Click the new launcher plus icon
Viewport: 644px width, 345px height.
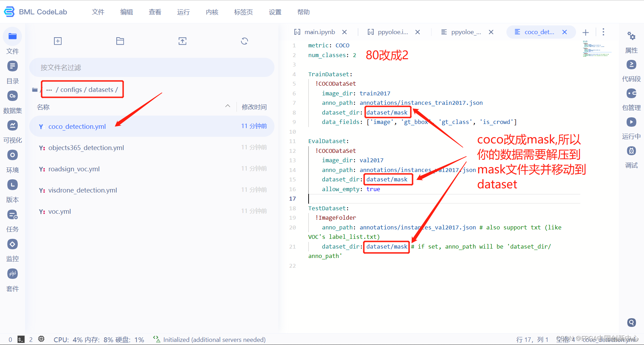pyautogui.click(x=58, y=41)
